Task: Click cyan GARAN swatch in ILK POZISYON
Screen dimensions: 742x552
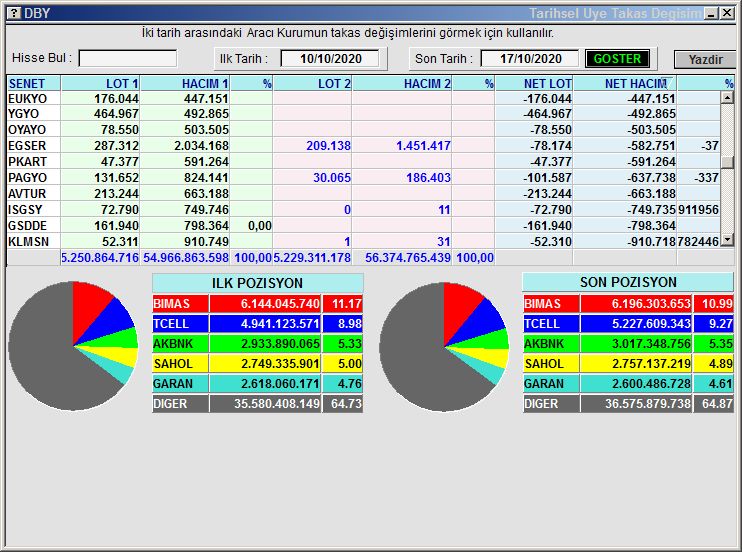Action: (x=180, y=383)
